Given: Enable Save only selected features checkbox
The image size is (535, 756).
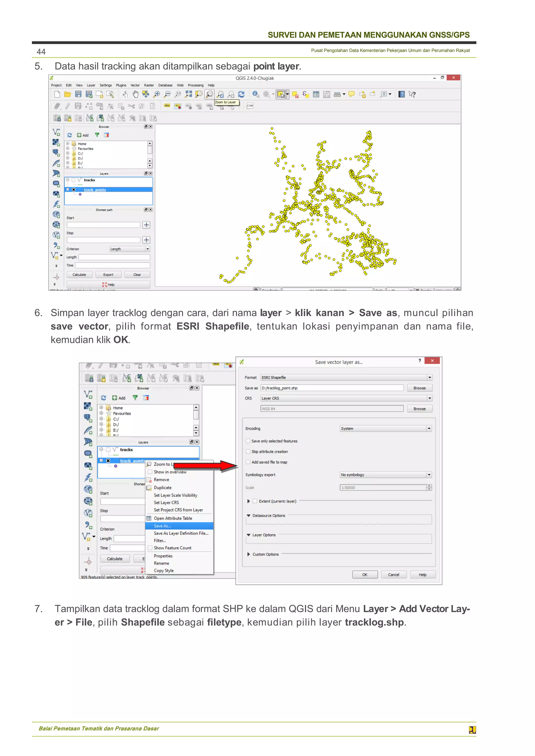Looking at the screenshot, I should [248, 441].
